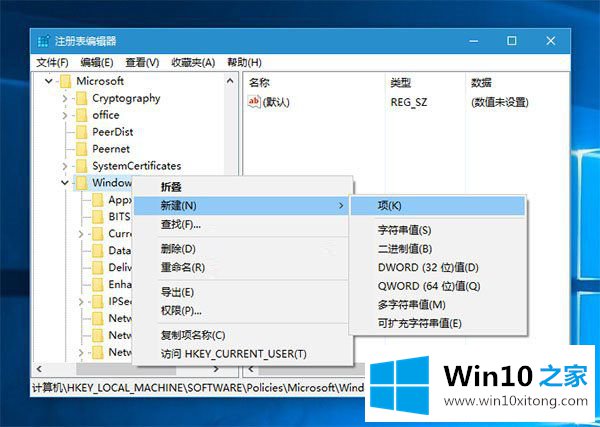The image size is (600, 427).
Task: Open the 文件(F) menu
Action: [52, 62]
